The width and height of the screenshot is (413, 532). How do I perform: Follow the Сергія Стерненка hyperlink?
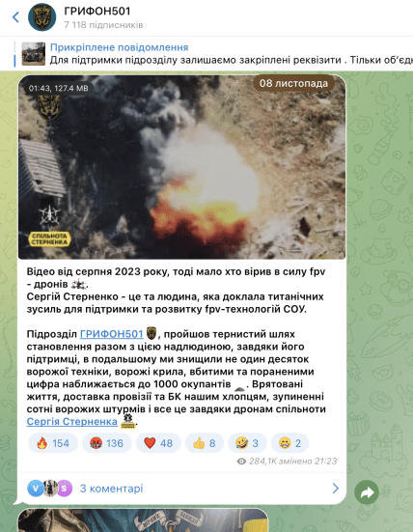[x=71, y=421]
